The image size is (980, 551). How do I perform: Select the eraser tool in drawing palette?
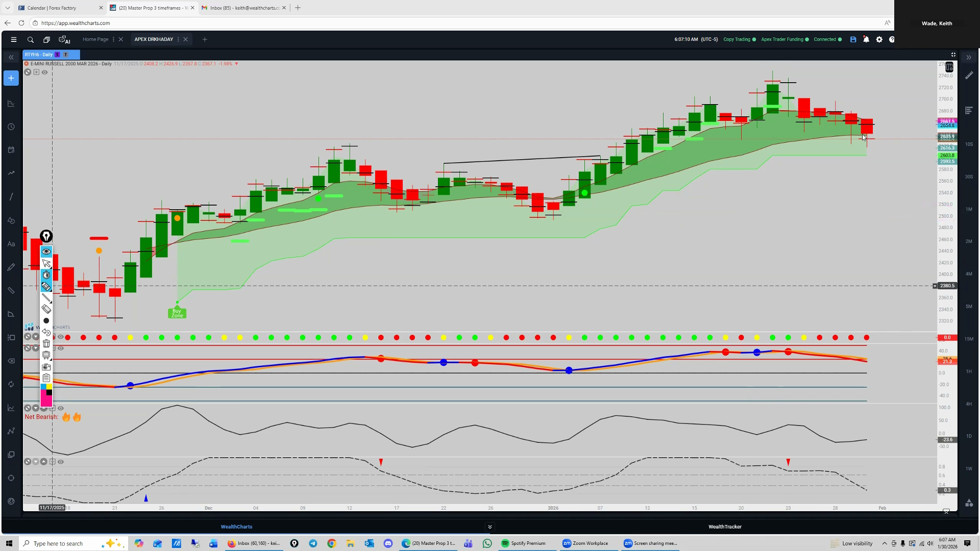click(x=46, y=309)
